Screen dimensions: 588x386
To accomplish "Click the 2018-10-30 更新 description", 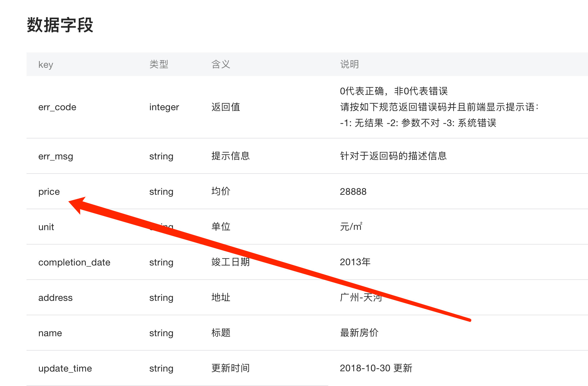I will coord(376,368).
